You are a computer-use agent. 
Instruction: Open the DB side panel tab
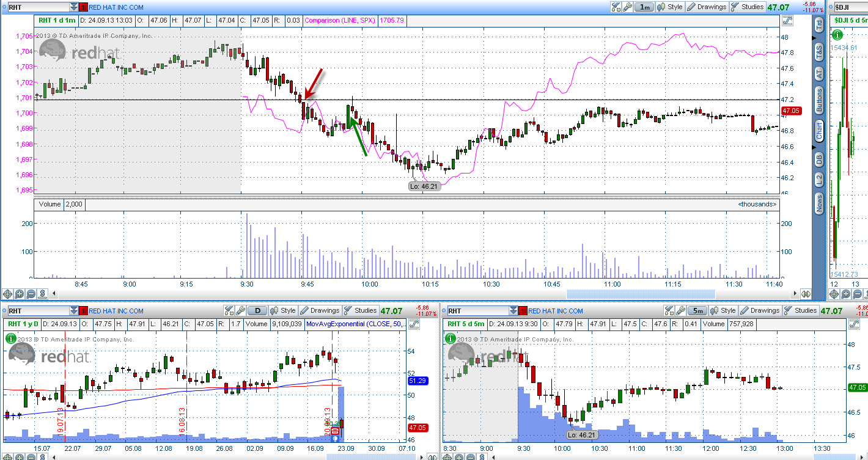pyautogui.click(x=819, y=159)
